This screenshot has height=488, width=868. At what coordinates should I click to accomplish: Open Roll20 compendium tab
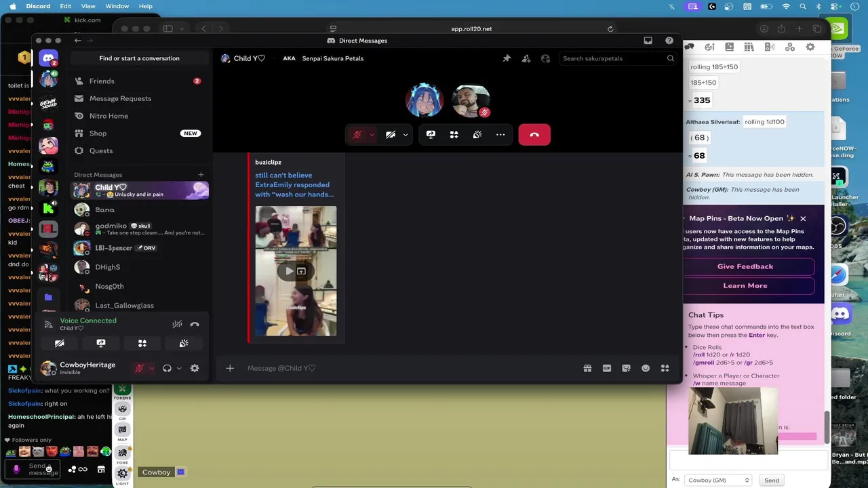(x=749, y=47)
